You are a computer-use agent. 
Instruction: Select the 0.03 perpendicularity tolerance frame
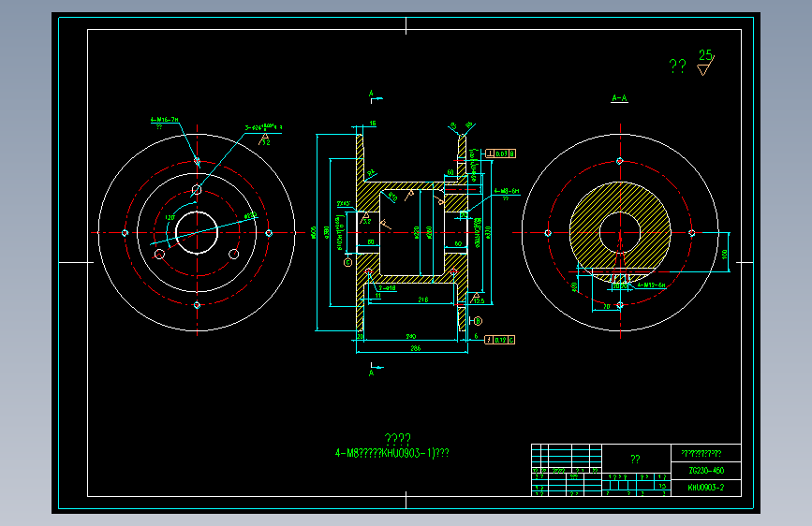coord(501,153)
